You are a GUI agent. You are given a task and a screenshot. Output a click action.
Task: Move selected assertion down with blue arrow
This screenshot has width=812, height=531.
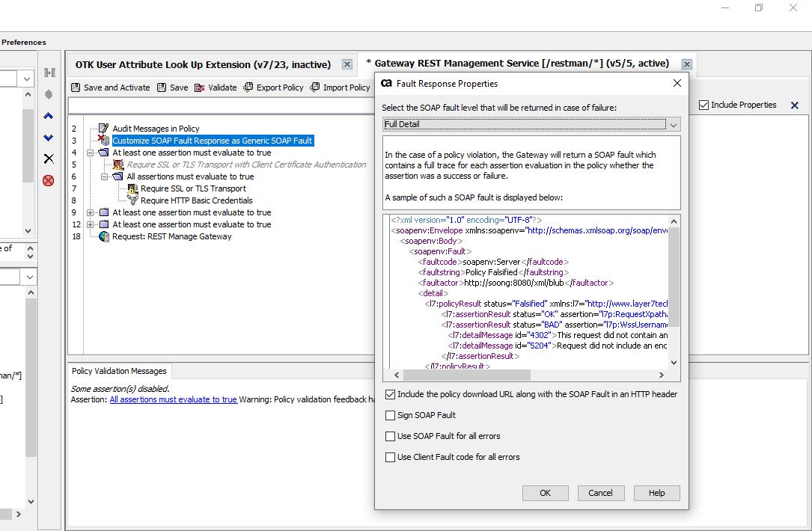point(48,137)
